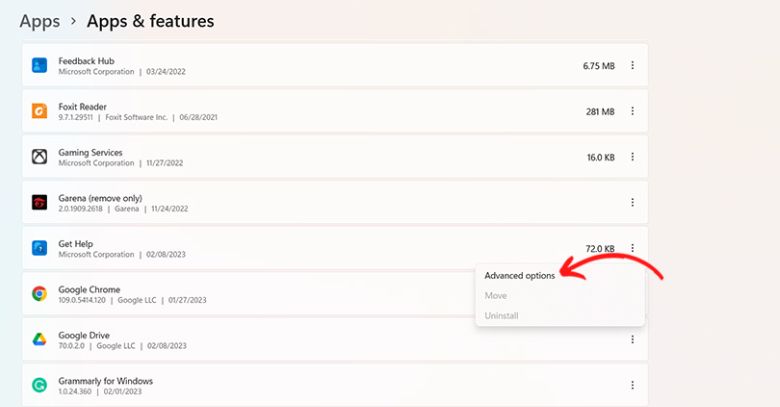Open more options for Google Drive
This screenshot has height=407, width=780.
(632, 340)
